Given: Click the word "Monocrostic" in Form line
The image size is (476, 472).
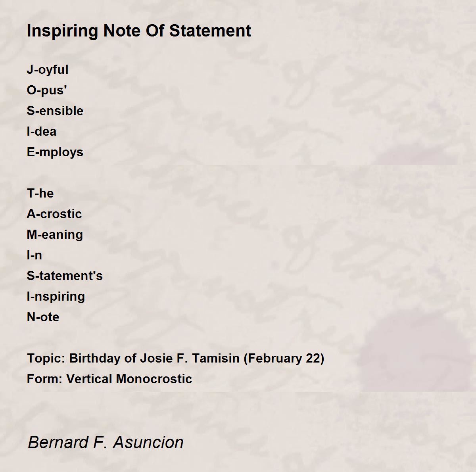Looking at the screenshot, I should [154, 379].
